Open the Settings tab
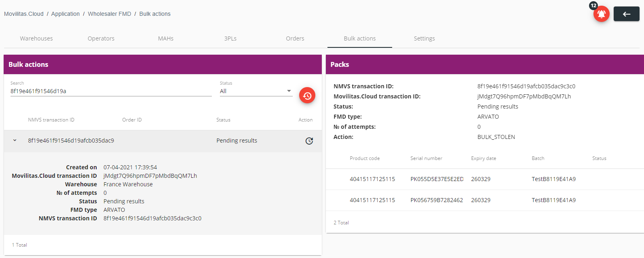The image size is (644, 258). 424,38
